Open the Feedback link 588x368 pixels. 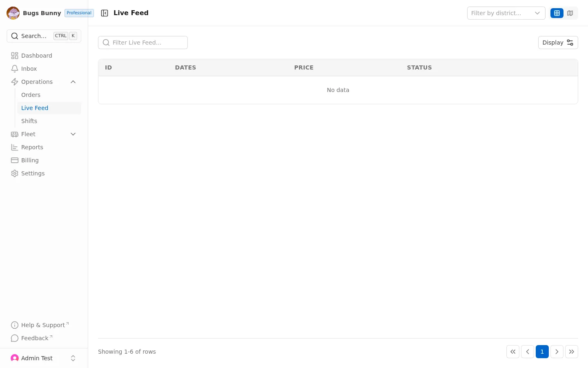[44, 338]
